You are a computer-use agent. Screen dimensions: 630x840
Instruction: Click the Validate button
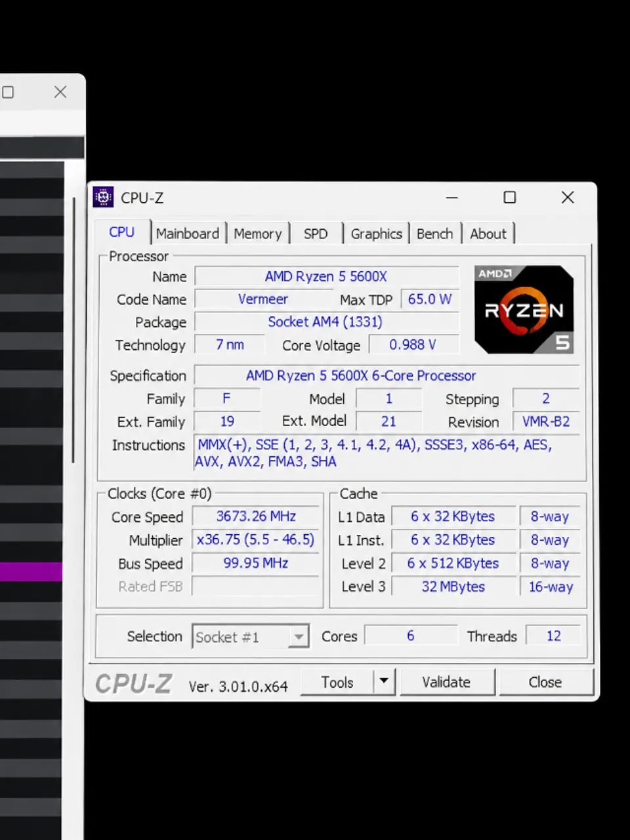pyautogui.click(x=446, y=682)
